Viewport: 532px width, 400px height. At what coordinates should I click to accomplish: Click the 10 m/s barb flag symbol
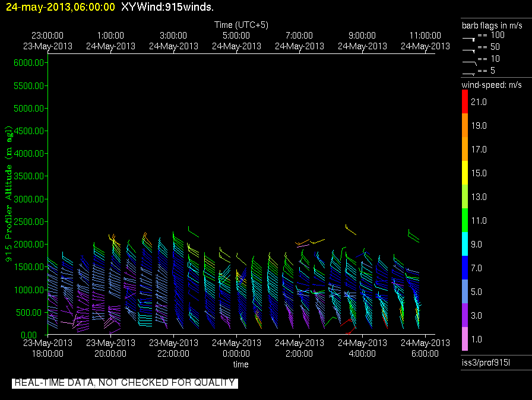(x=470, y=63)
